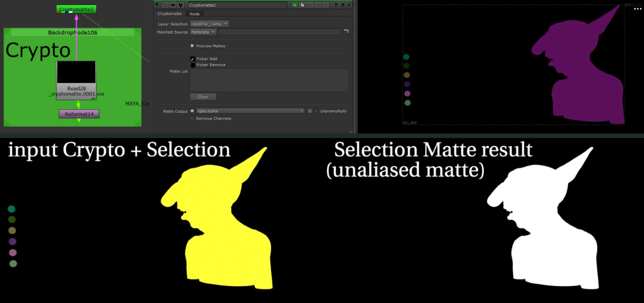Activate the Picker Remove swatch
This screenshot has height=303, width=644.
pos(193,65)
